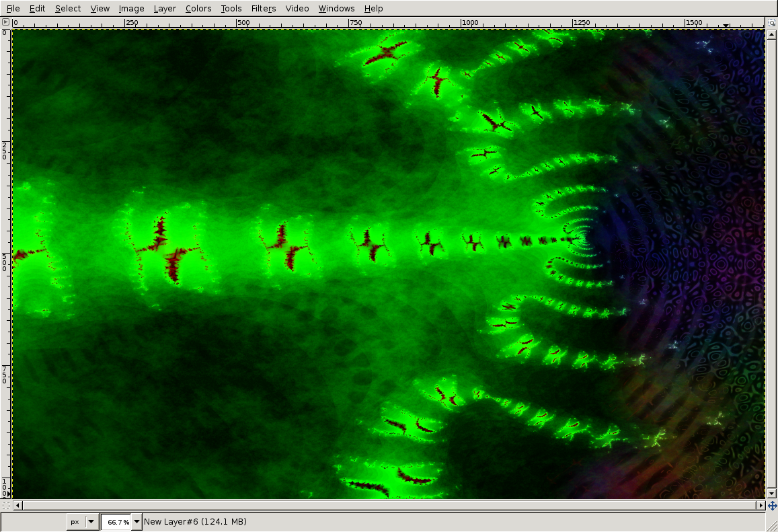
Task: Open the View menu
Action: (x=100, y=9)
